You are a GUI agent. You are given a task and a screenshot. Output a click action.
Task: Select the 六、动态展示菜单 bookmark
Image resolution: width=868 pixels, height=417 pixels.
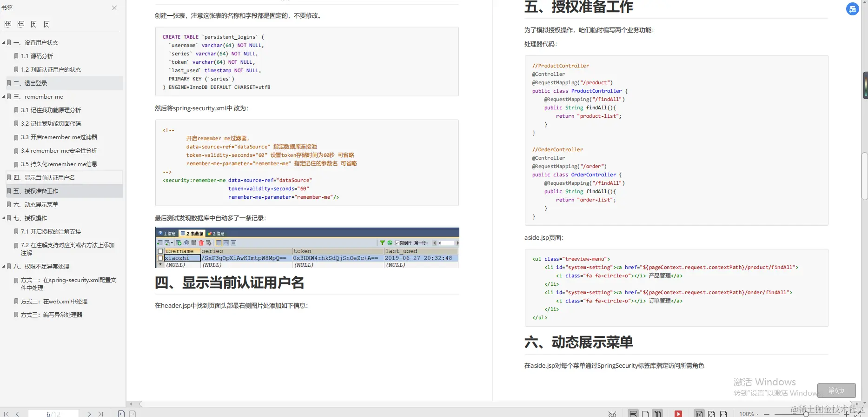(x=36, y=204)
